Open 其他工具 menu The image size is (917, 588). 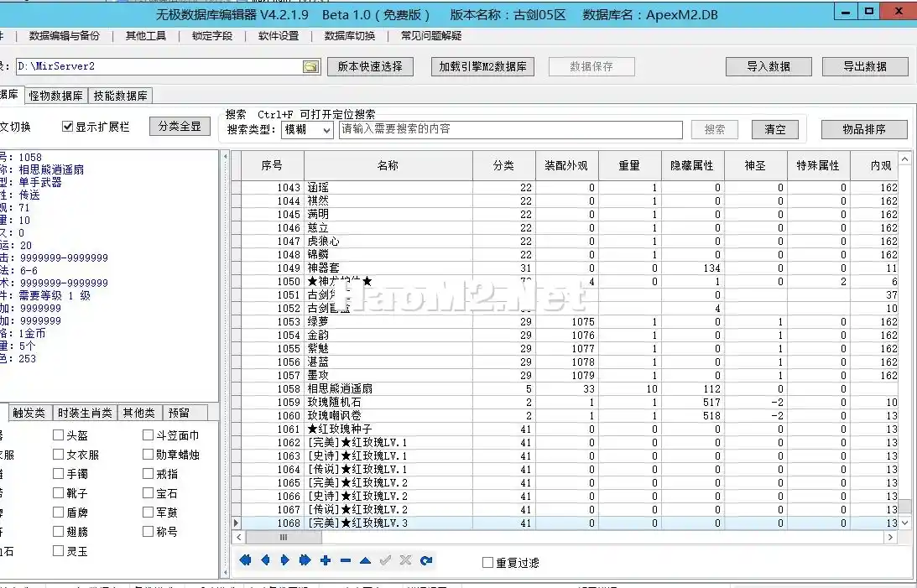(146, 36)
